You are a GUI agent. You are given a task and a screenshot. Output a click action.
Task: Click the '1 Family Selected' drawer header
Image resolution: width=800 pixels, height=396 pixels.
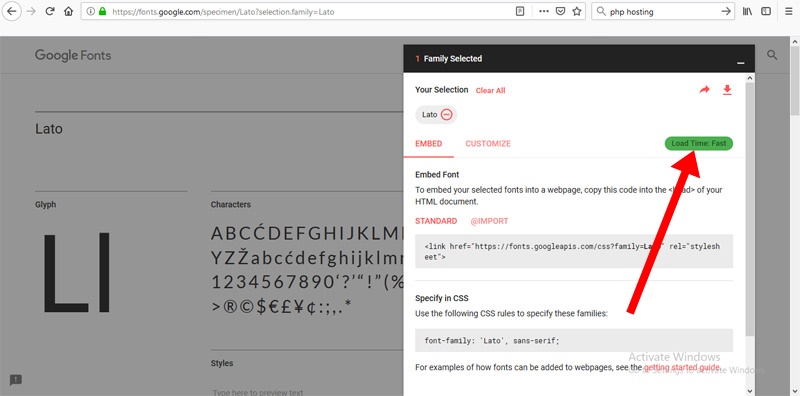pyautogui.click(x=579, y=58)
